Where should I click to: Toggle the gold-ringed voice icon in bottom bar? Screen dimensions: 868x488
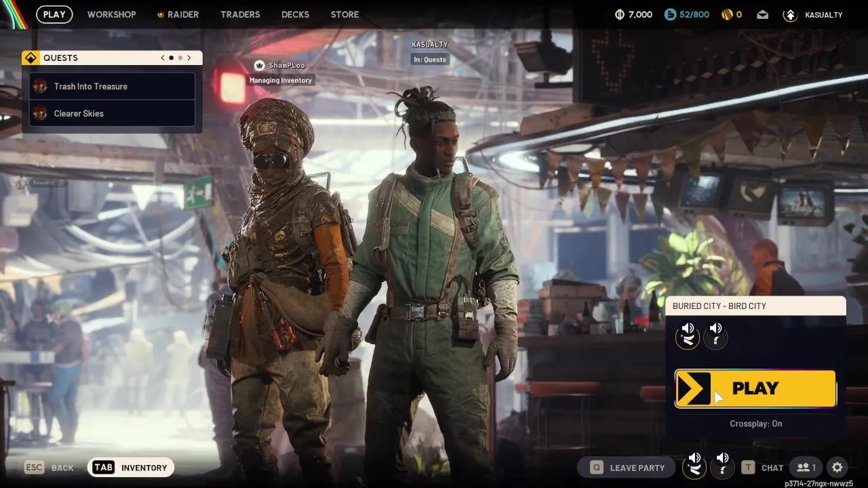pos(694,466)
